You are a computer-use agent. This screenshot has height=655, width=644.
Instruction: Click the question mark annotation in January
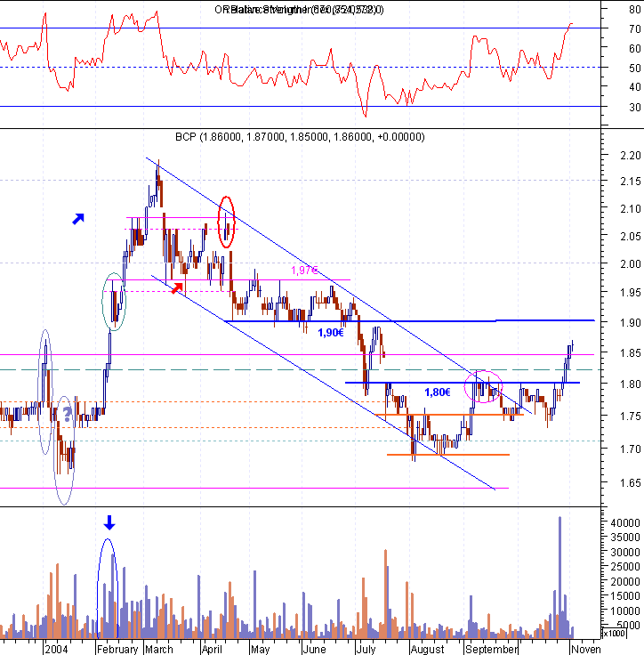pos(67,415)
